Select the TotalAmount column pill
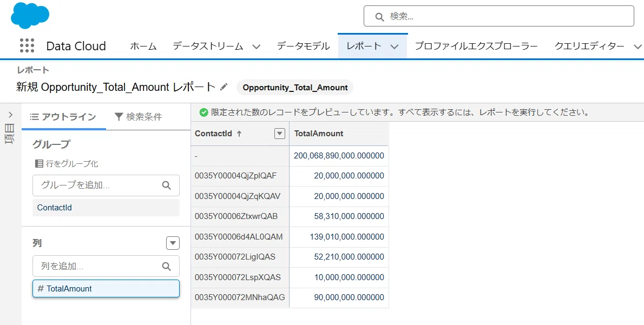The width and height of the screenshot is (644, 325). [106, 288]
